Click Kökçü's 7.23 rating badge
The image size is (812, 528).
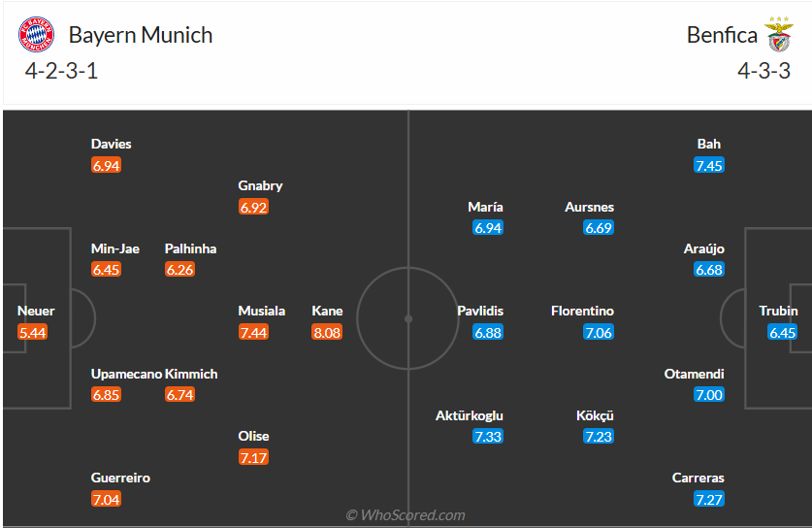599,437
